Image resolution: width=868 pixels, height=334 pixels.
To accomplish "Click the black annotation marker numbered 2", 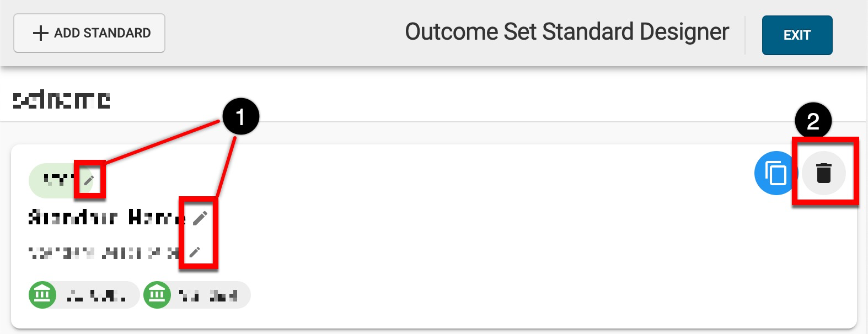I will point(813,122).
